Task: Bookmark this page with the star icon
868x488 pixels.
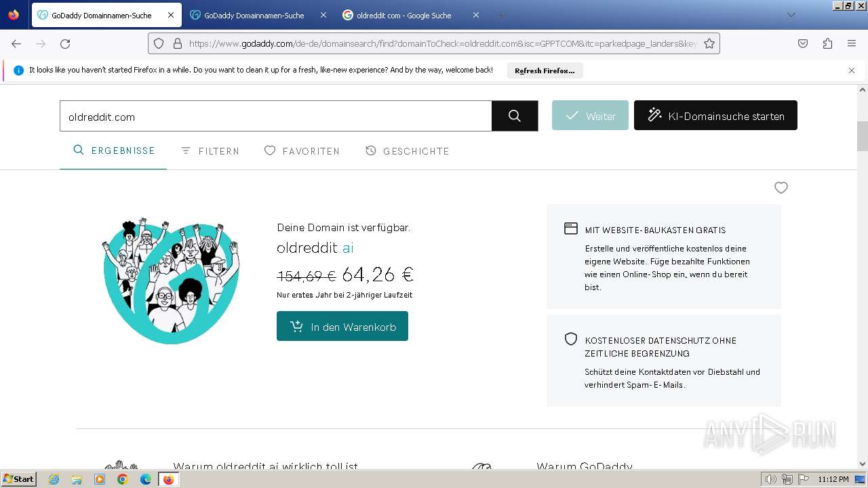Action: tap(709, 43)
